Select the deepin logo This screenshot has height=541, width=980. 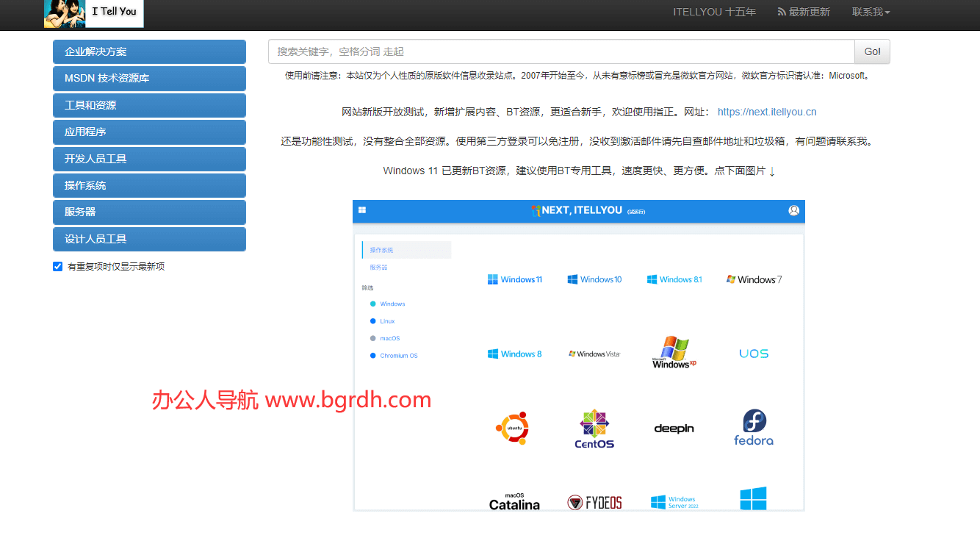pos(674,429)
